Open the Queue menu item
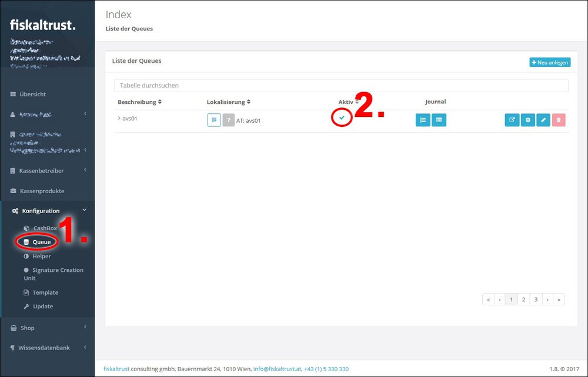Viewport: 588px width, 377px height. point(41,242)
